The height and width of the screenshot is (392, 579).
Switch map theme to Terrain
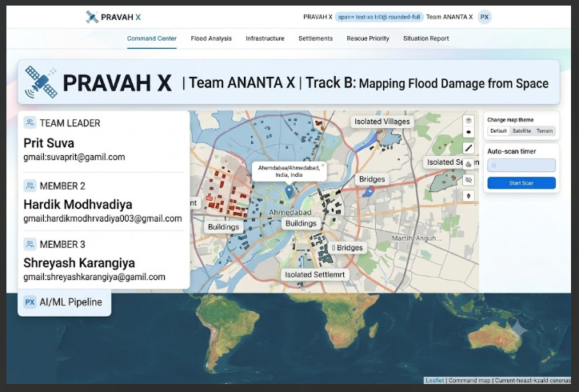(x=545, y=130)
